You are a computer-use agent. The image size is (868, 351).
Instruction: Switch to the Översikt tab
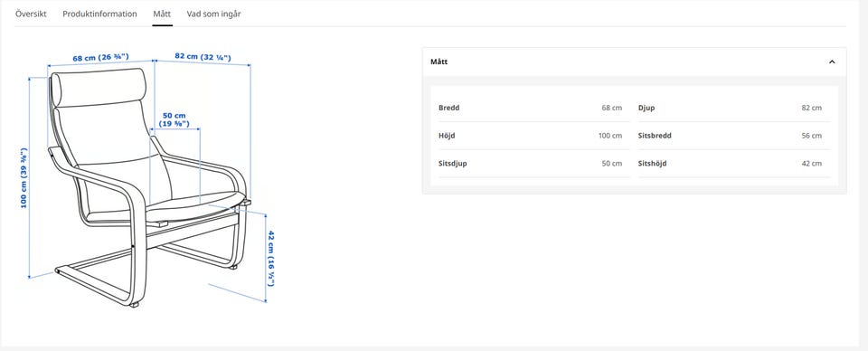(x=31, y=14)
